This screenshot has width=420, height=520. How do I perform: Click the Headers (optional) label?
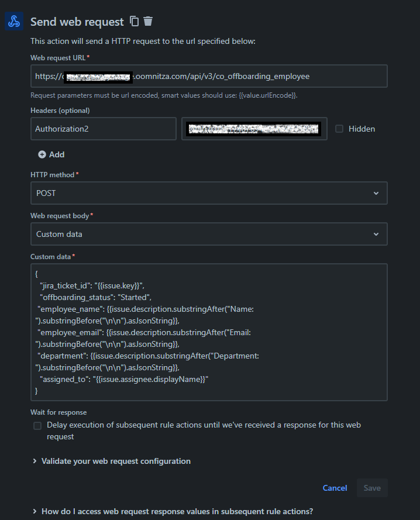coord(60,110)
